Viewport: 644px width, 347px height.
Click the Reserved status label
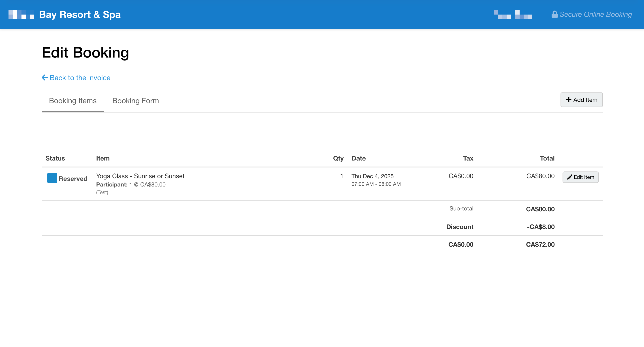73,179
